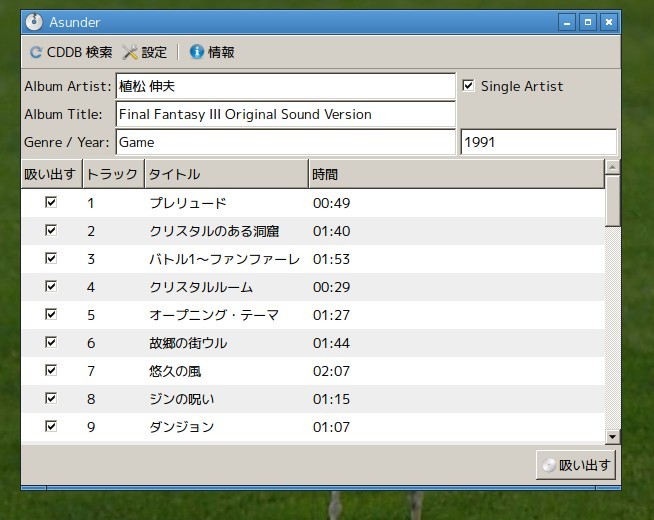Image resolution: width=654 pixels, height=520 pixels.
Task: Click the 吸い出す rip button at bottom
Action: tap(576, 465)
